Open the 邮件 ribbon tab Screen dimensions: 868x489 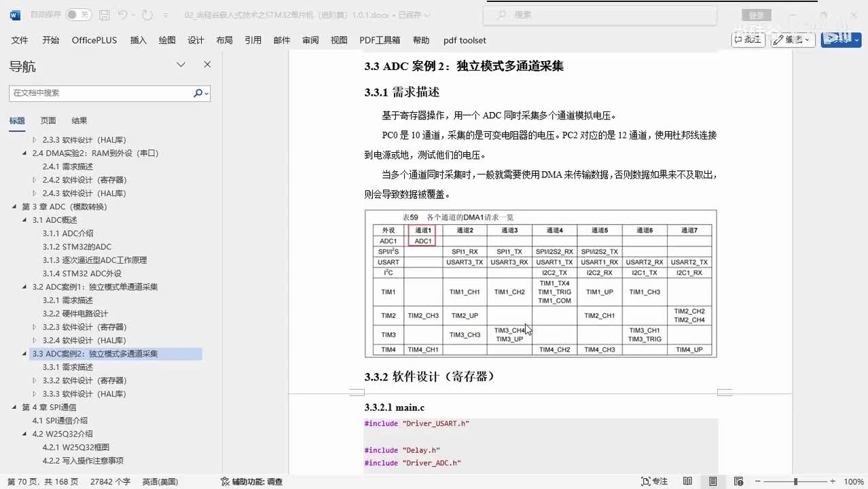(282, 40)
